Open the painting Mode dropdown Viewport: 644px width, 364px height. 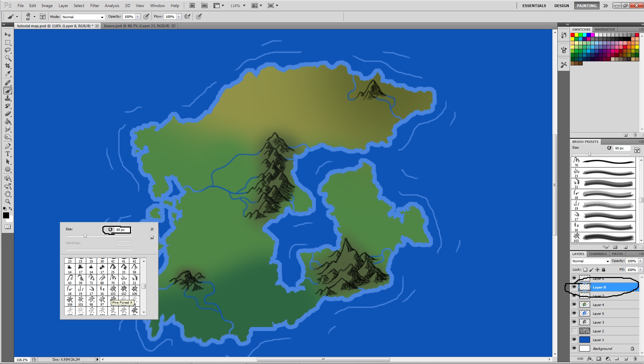[x=83, y=17]
